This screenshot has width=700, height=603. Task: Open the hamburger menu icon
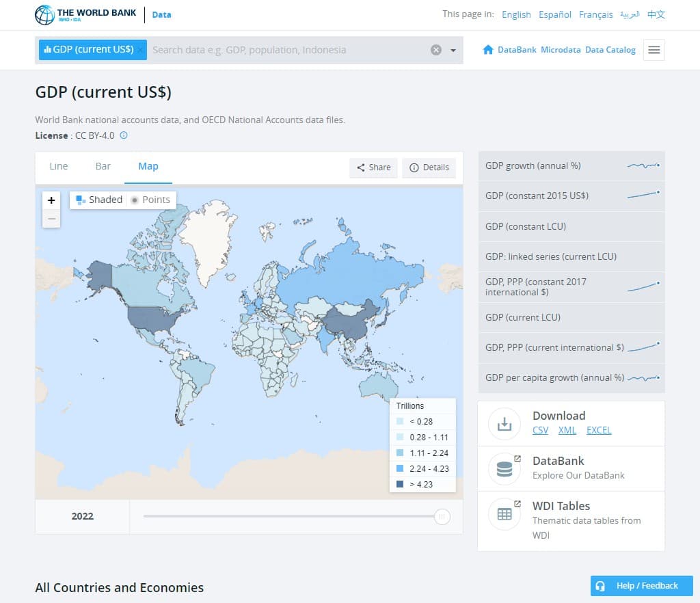click(x=654, y=50)
